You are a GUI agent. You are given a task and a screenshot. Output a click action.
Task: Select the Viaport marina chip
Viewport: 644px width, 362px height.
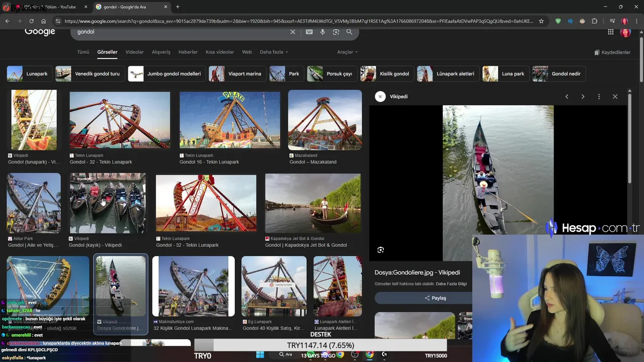(x=237, y=74)
